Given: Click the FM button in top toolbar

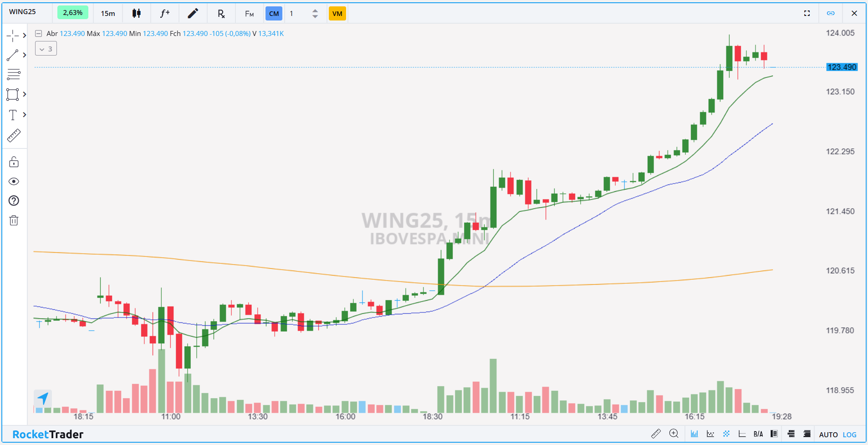Looking at the screenshot, I should tap(249, 14).
